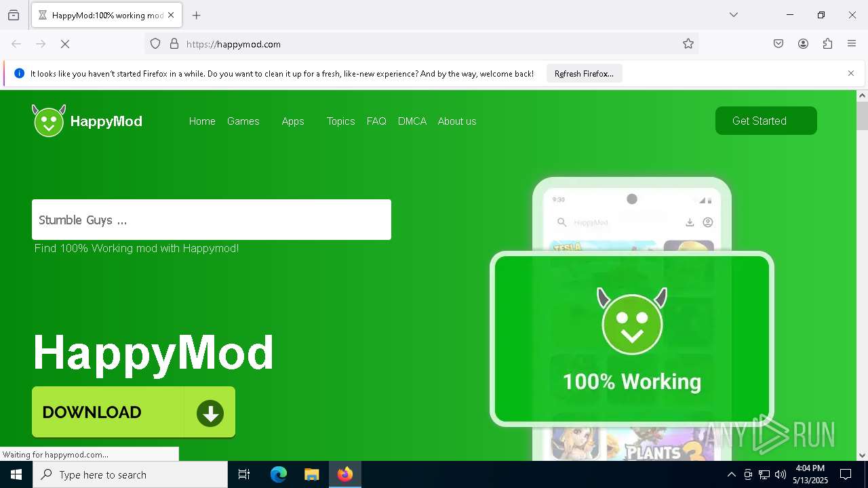Click scrollbar up arrow
The width and height of the screenshot is (868, 488).
coord(862,96)
